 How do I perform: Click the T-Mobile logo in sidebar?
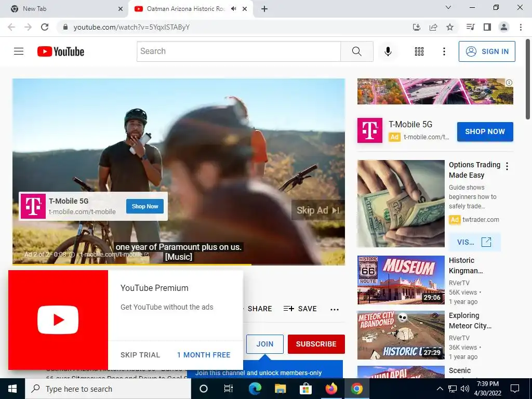(x=370, y=130)
